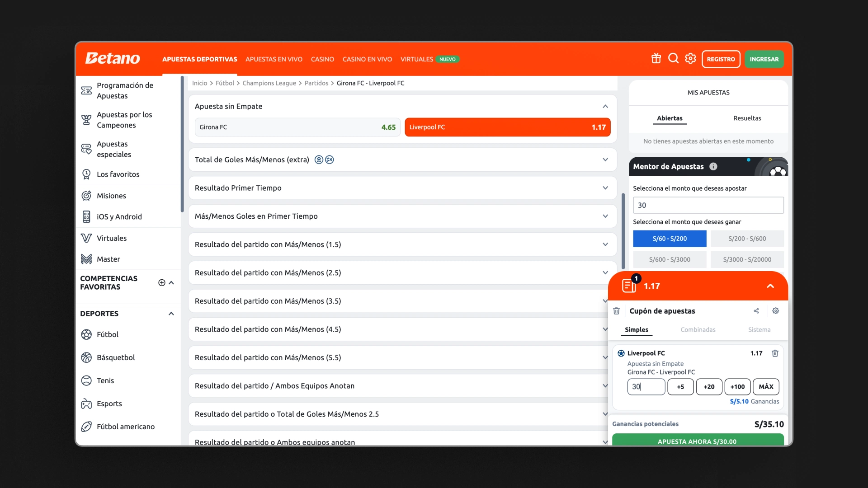The width and height of the screenshot is (868, 488).
Task: Open the search magnifier icon
Action: pos(673,59)
